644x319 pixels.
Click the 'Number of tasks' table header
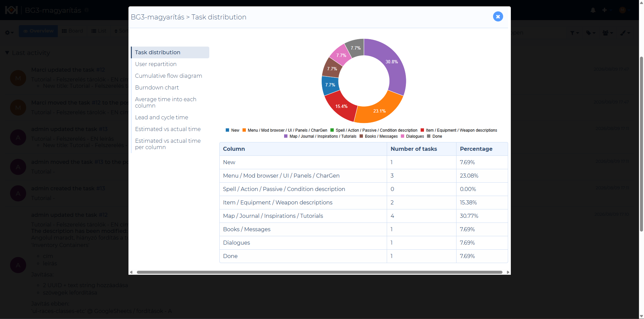coord(422,149)
